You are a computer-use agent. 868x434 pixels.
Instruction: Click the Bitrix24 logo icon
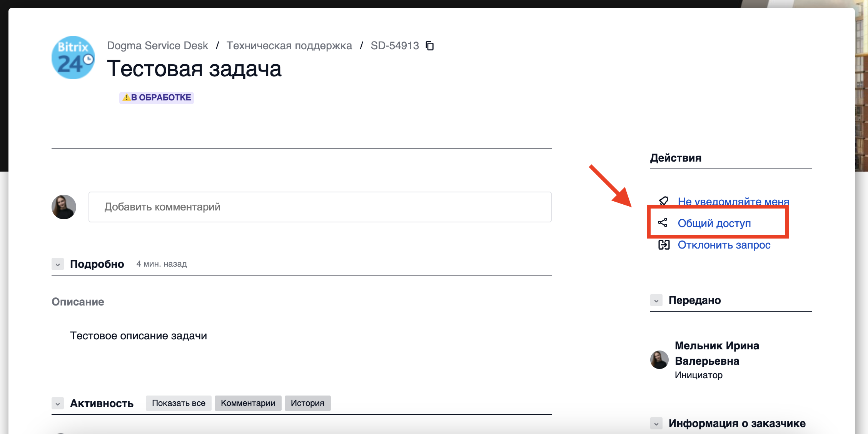[73, 58]
